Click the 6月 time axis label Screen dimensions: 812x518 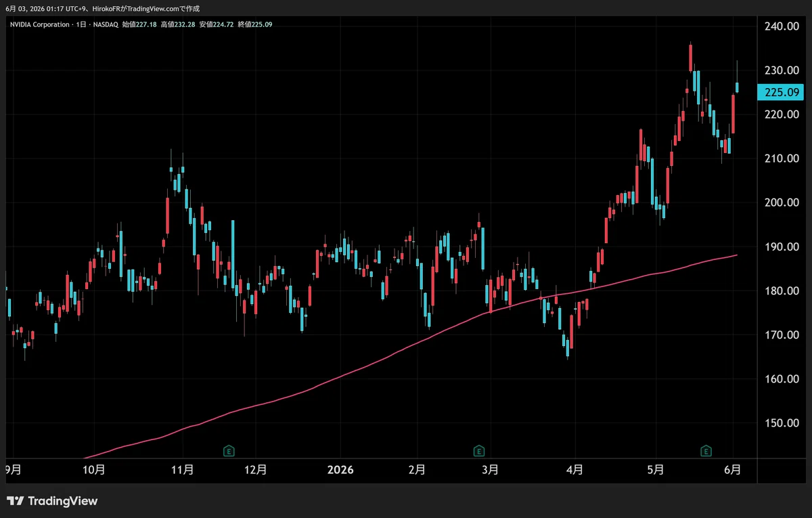click(x=734, y=469)
